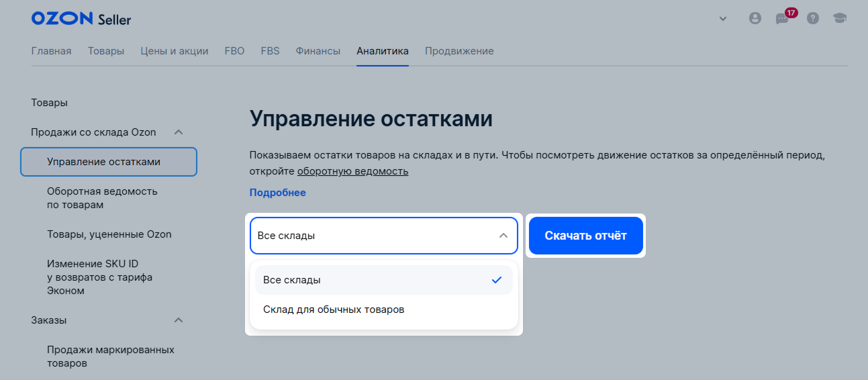This screenshot has width=868, height=380.
Task: Click the Ozon Seller logo
Action: point(81,19)
